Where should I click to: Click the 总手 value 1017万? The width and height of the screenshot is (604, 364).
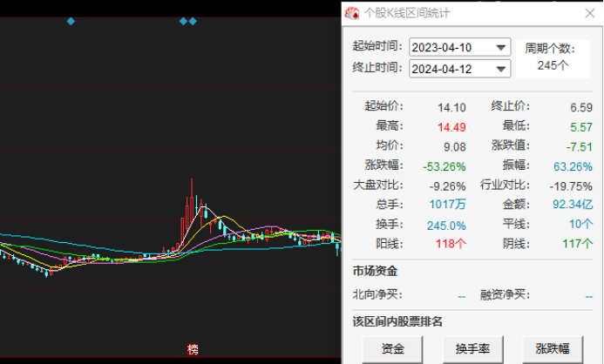point(447,205)
